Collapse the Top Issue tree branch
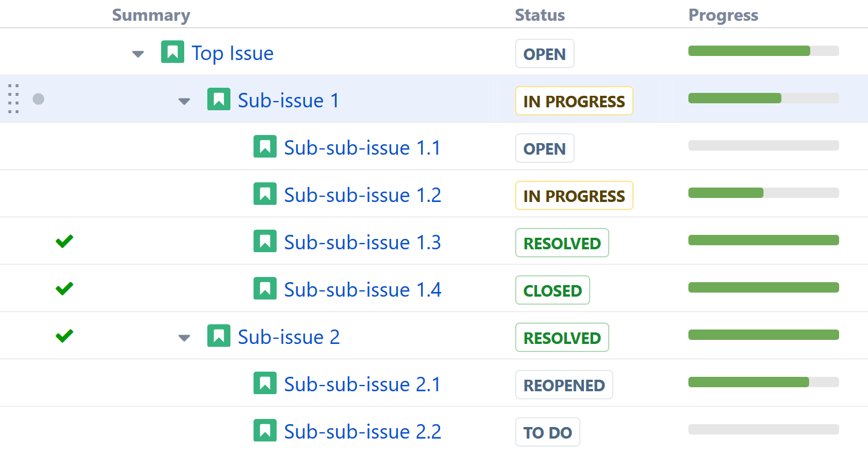Image resolution: width=868 pixels, height=453 pixels. point(138,54)
